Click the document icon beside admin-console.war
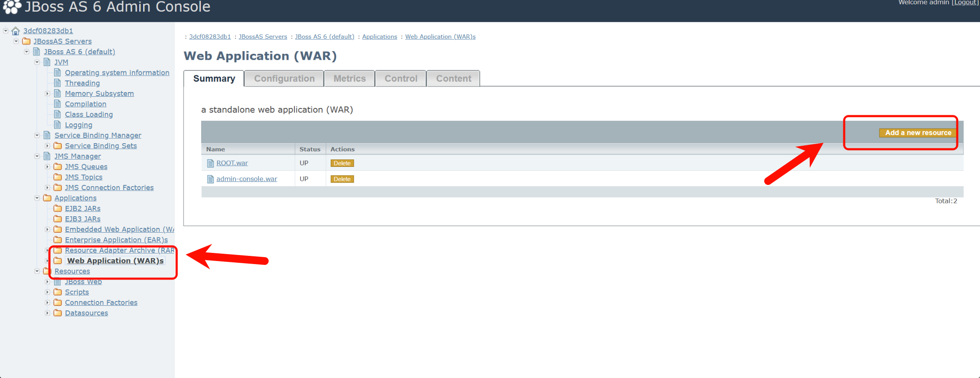980x378 pixels. point(210,179)
